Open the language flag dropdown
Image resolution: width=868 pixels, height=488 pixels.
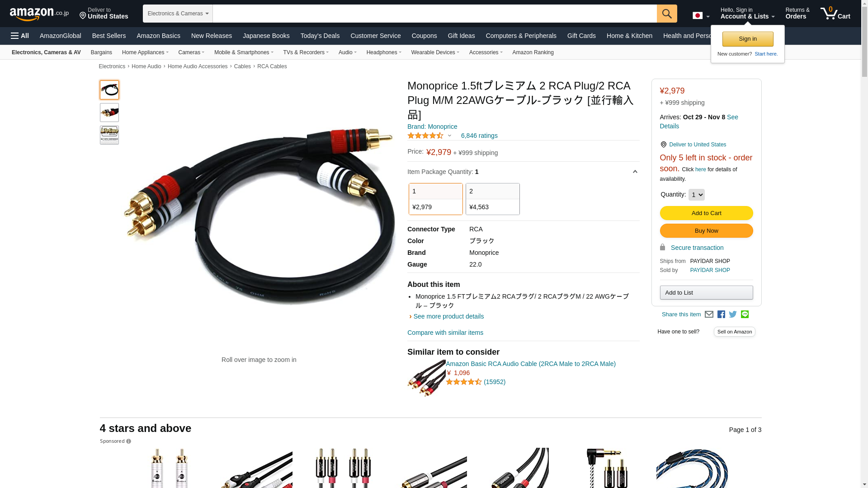pos(701,16)
